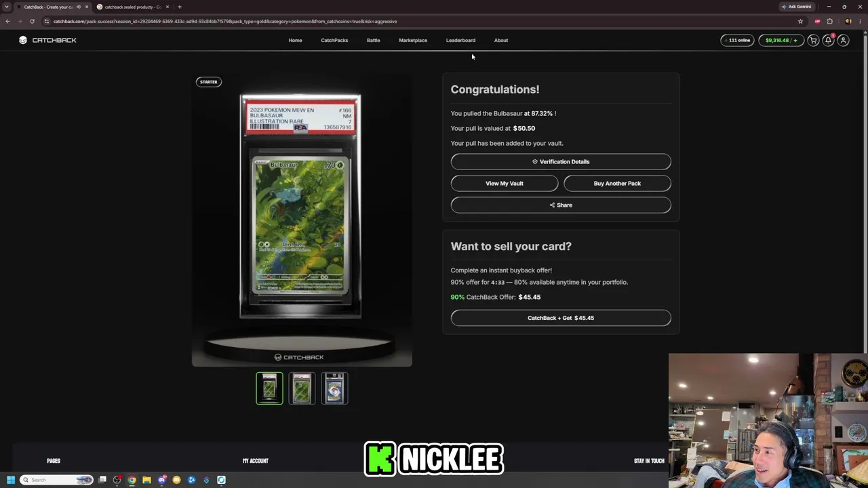Close the catchback sealed product tab
This screenshot has height=488, width=868.
coord(167,7)
